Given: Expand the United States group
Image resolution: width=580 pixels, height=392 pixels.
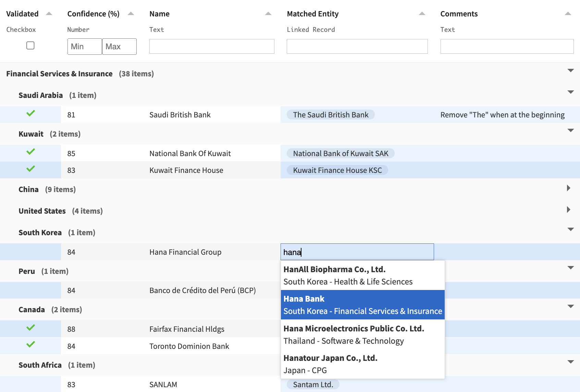Looking at the screenshot, I should (x=568, y=209).
